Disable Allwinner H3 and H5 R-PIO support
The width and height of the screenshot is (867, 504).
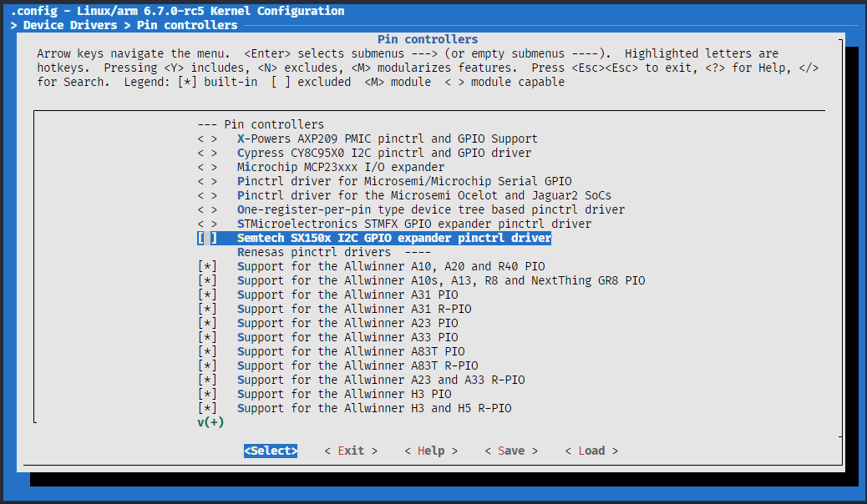click(207, 408)
